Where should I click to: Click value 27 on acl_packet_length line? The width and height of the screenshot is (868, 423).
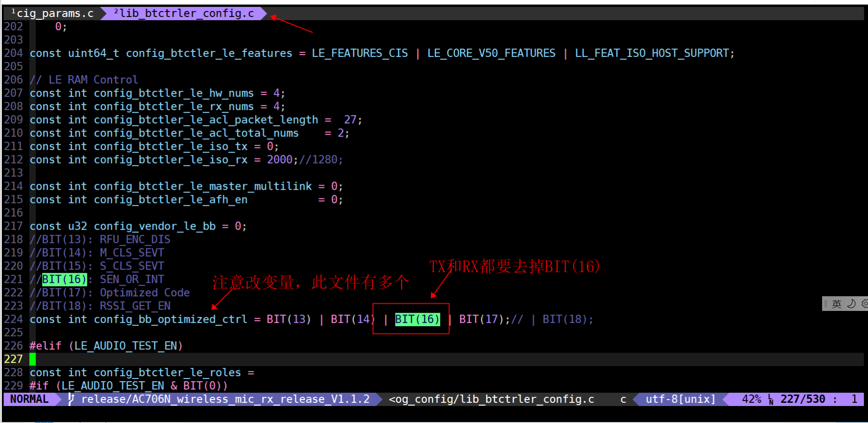tap(350, 120)
